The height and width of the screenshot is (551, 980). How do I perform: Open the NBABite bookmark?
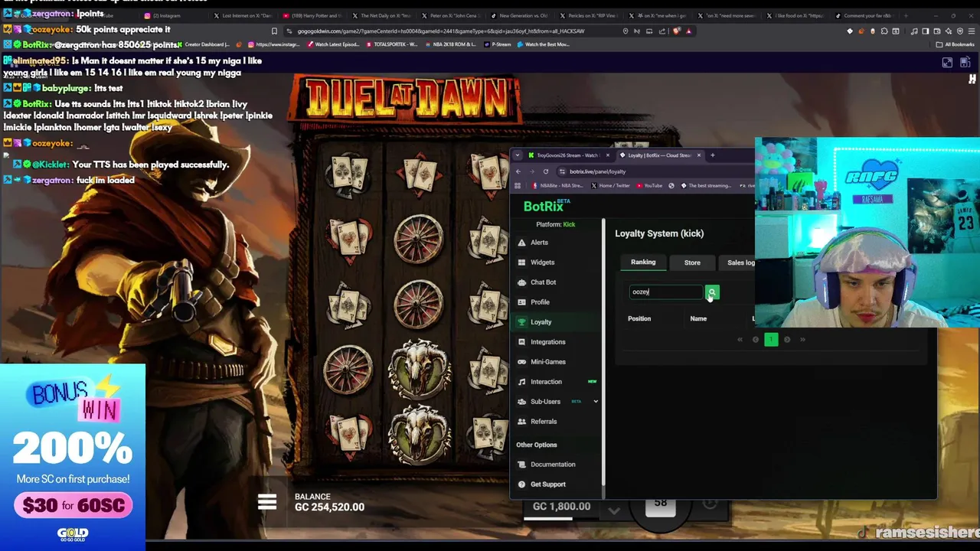pos(558,185)
